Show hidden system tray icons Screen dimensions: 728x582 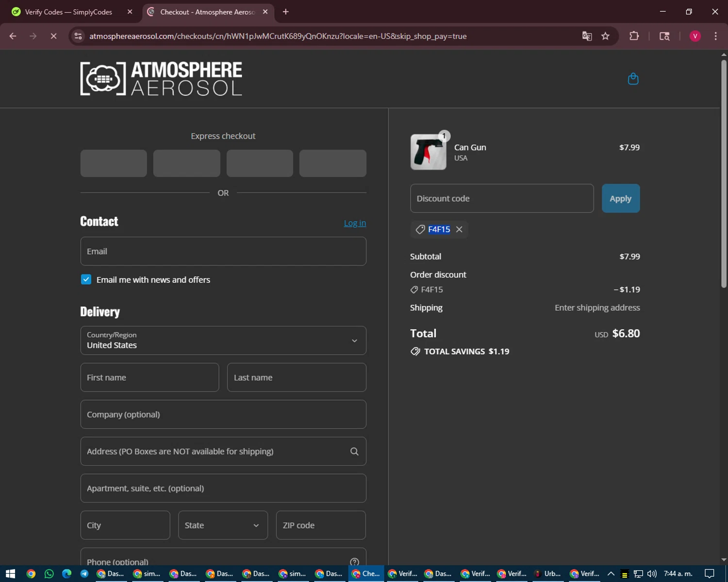(611, 574)
